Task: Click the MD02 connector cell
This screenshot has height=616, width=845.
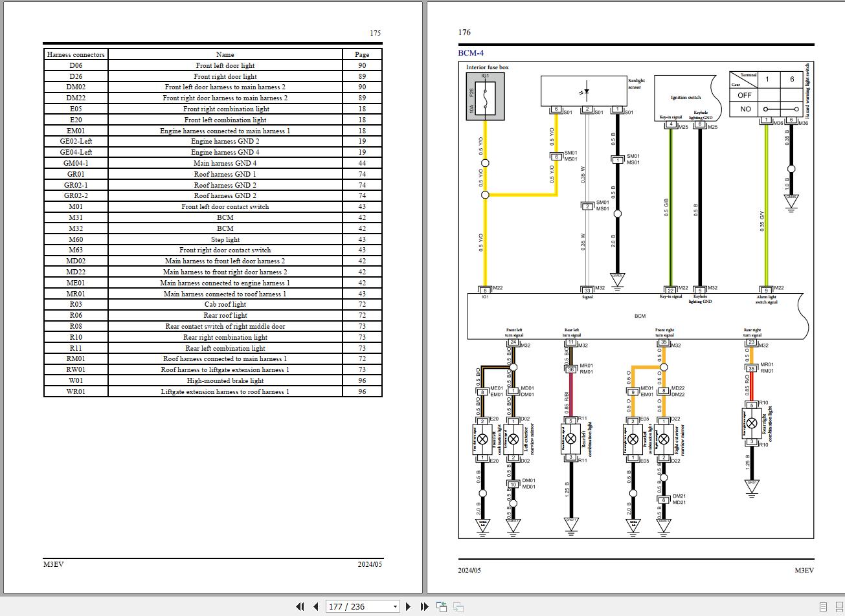Action: 76,261
